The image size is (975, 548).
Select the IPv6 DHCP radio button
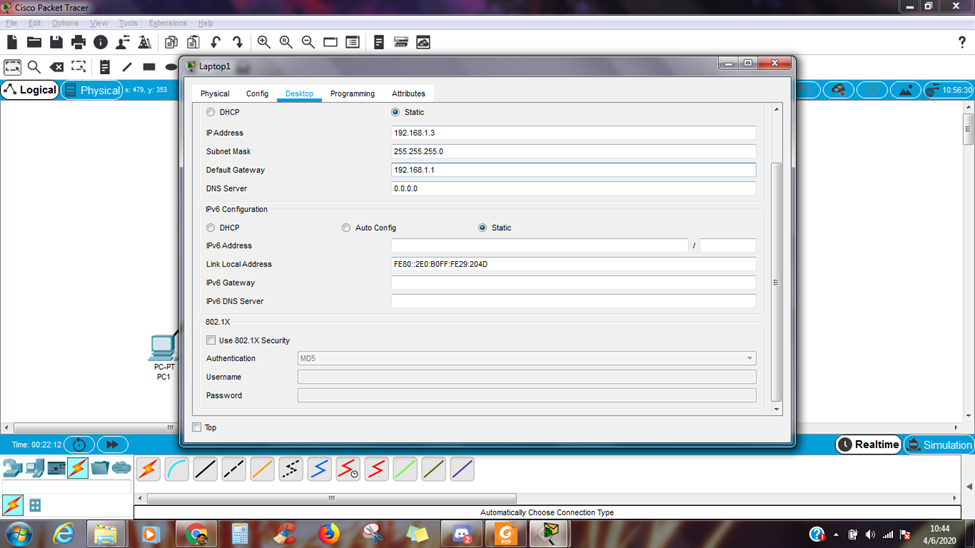(x=211, y=228)
